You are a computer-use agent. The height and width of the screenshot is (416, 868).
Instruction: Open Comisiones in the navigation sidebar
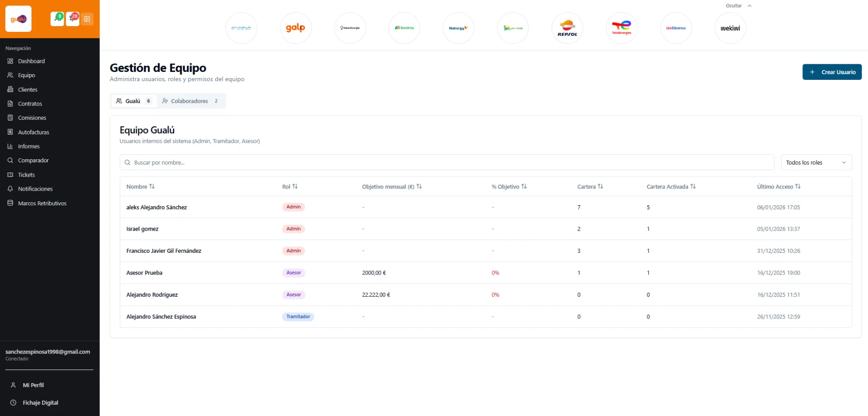(32, 118)
